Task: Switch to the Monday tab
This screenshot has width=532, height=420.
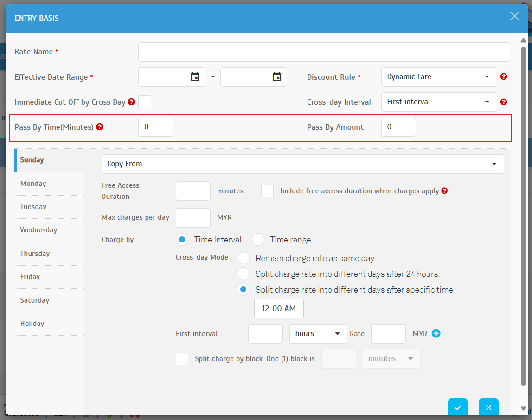Action: (x=33, y=184)
